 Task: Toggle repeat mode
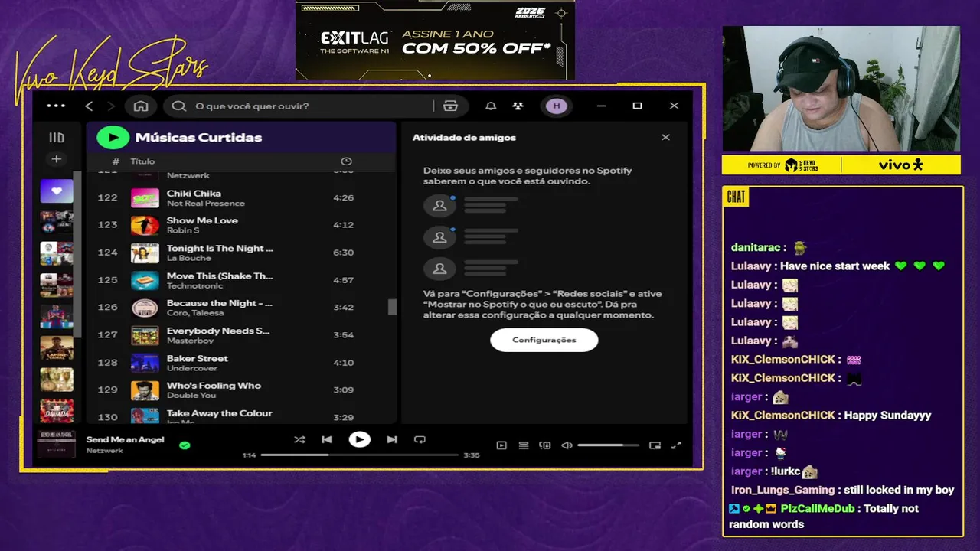420,439
